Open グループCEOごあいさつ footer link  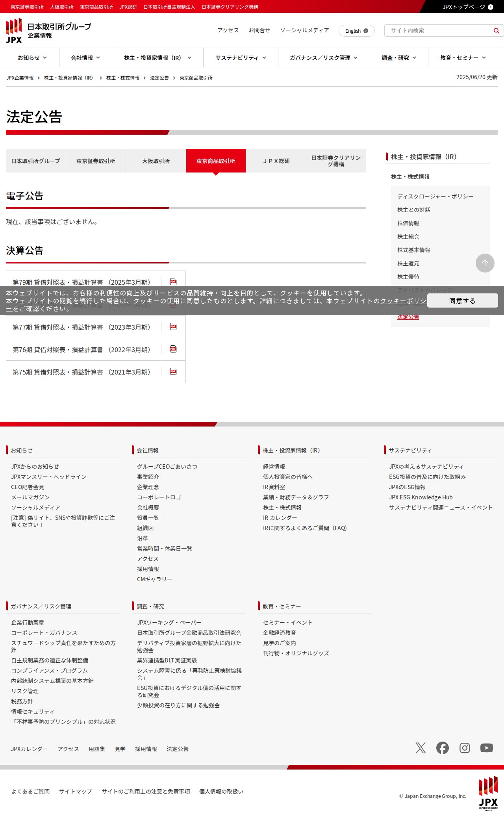167,467
